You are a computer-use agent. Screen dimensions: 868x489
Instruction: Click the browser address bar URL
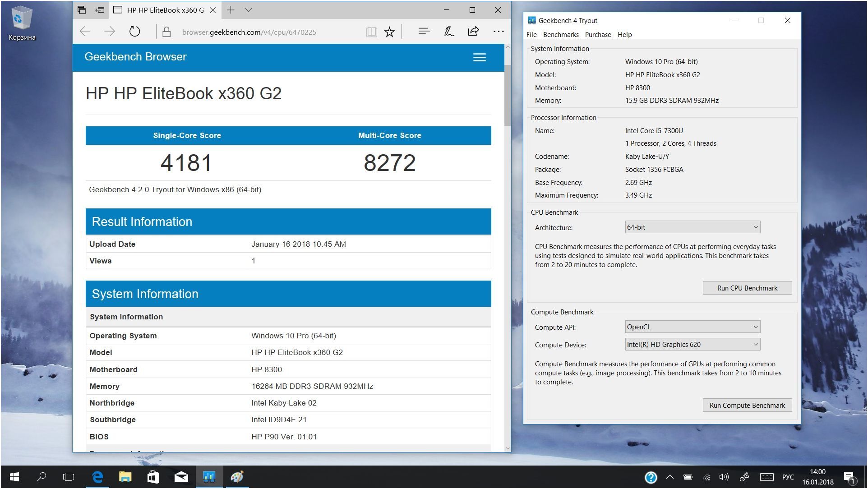click(x=248, y=32)
